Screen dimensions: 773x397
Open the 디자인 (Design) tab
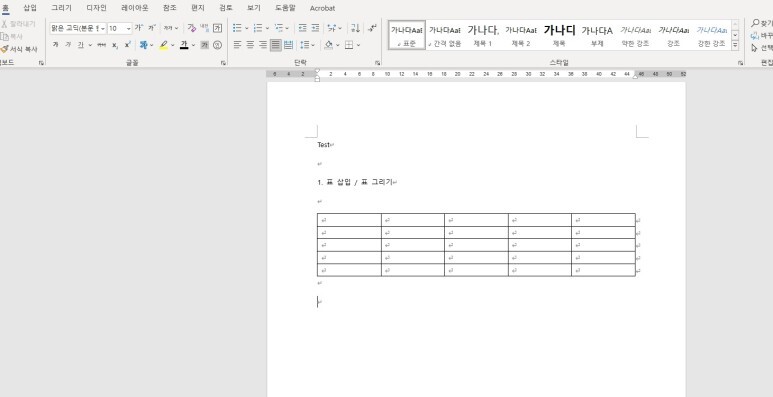click(x=97, y=8)
